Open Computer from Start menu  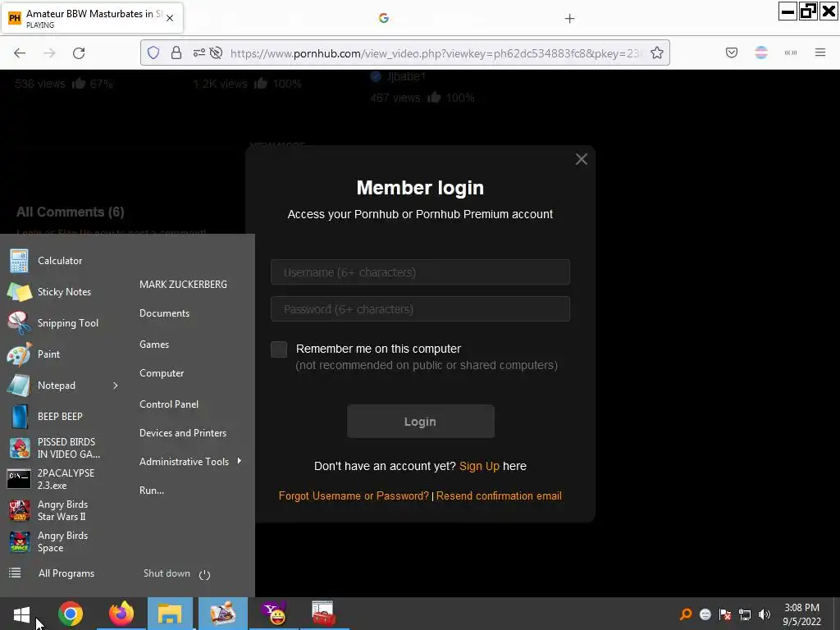pos(162,373)
